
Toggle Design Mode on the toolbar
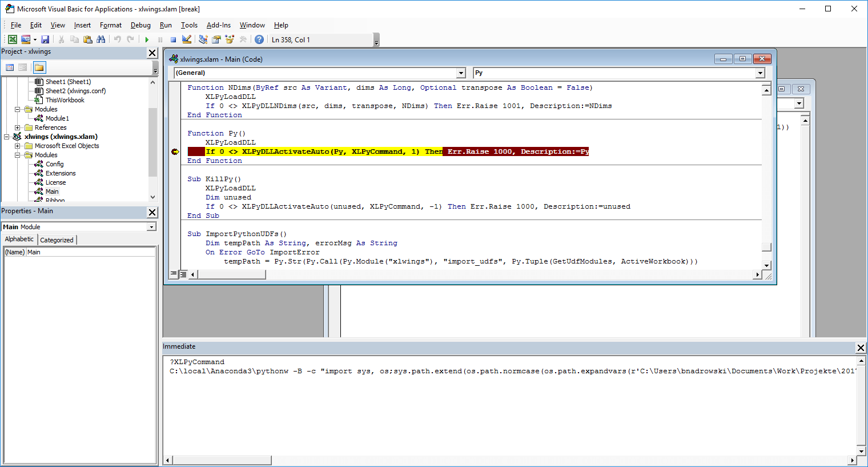[186, 39]
